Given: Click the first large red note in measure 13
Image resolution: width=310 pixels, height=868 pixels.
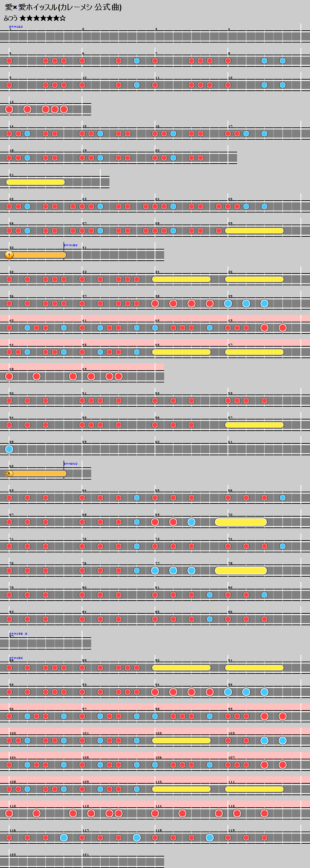Looking at the screenshot, I should [9, 109].
